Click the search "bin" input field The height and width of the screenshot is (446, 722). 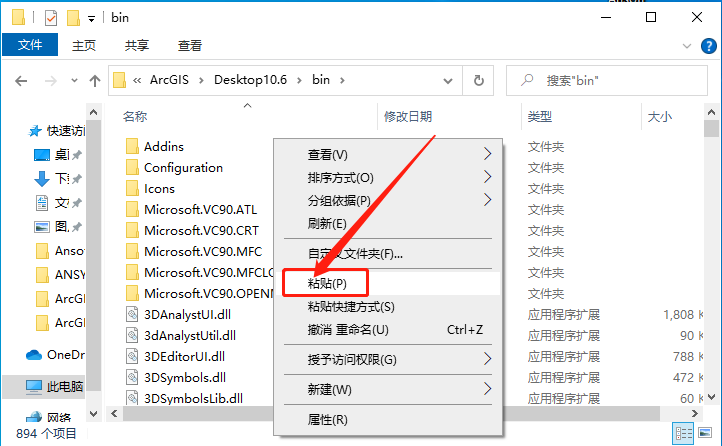(607, 81)
